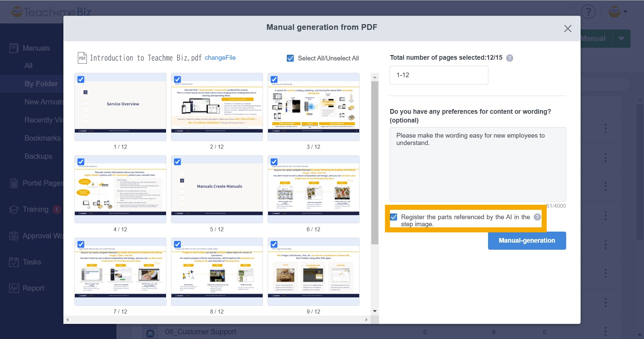Screen dimensions: 644x339
Task: Click scroll down arrow of page thumbnails
Action: (375, 311)
